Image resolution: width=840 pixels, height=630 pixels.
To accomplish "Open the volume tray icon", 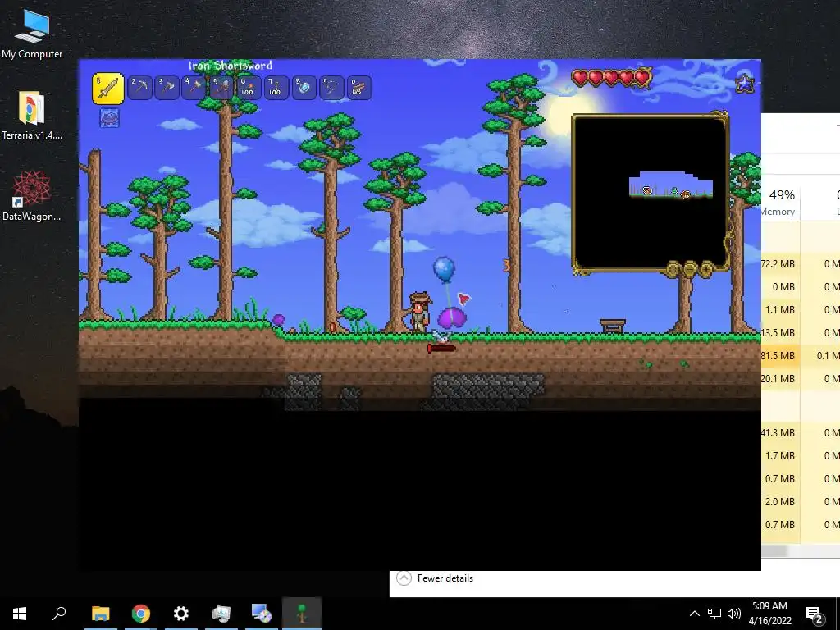I will click(x=734, y=614).
